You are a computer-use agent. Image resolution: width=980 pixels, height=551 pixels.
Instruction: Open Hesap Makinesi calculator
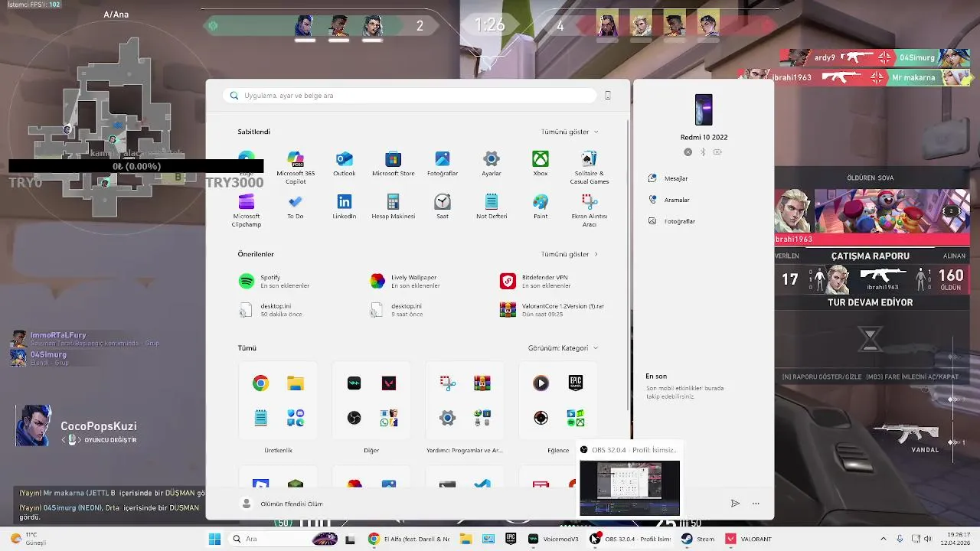coord(394,207)
